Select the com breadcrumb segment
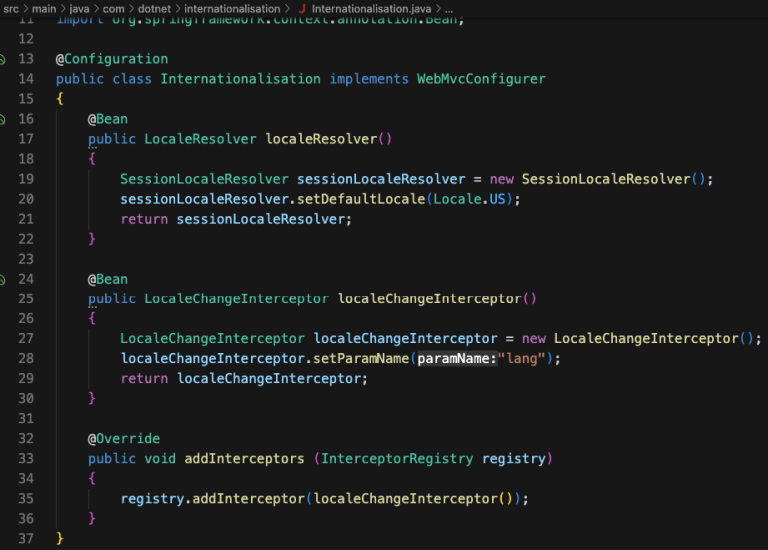This screenshot has width=768, height=550. tap(113, 9)
